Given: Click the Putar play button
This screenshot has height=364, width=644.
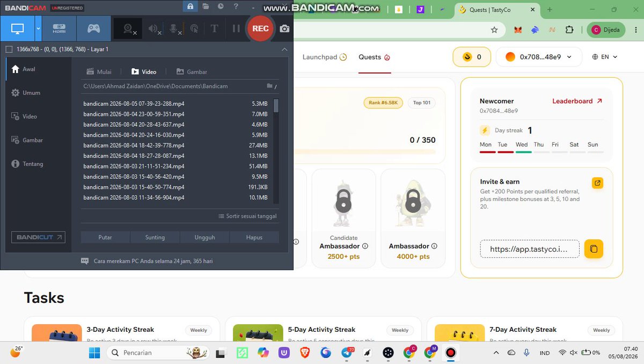Looking at the screenshot, I should point(105,237).
